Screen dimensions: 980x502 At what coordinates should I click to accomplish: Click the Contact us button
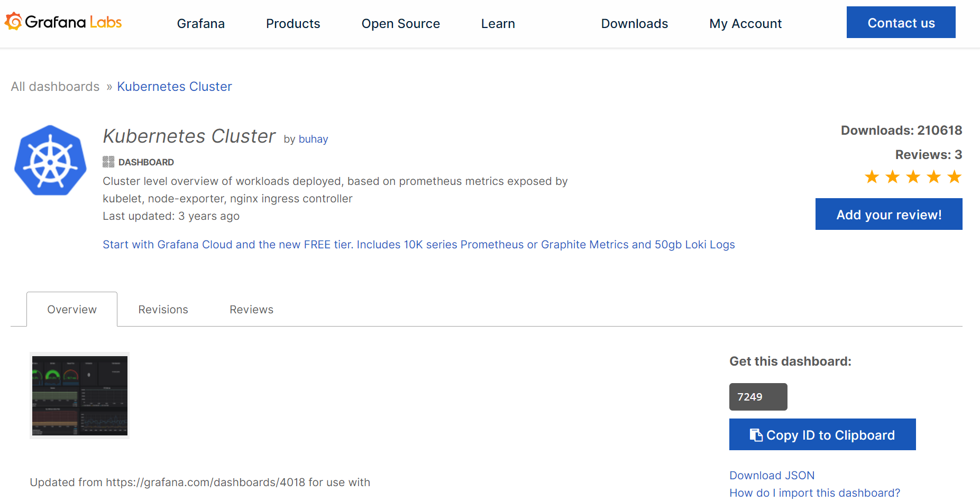[901, 22]
